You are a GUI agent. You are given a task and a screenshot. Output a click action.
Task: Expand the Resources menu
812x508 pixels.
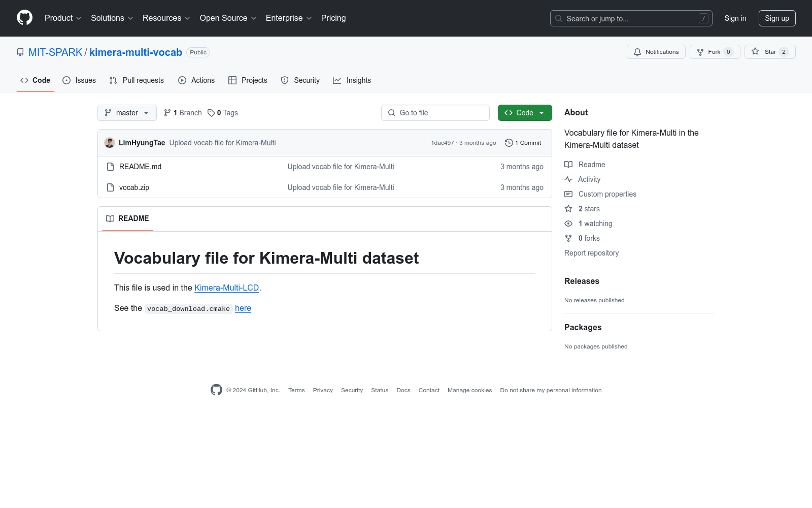click(x=166, y=18)
